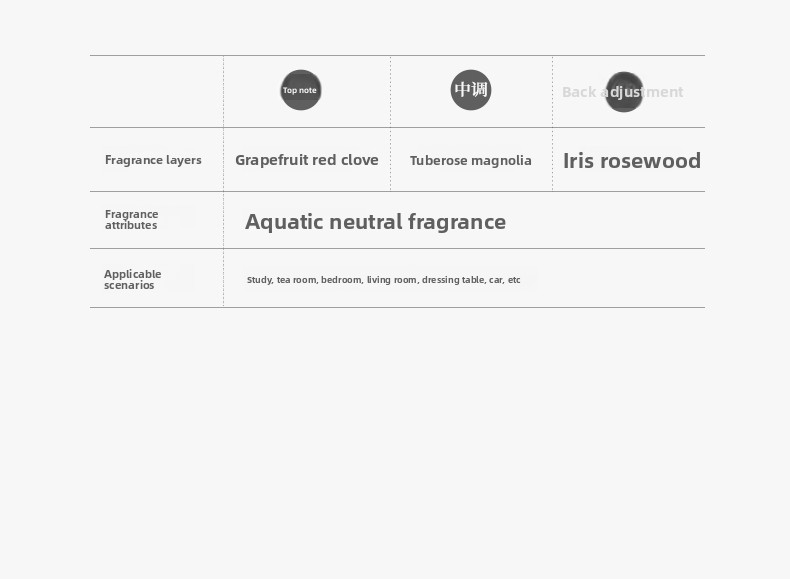Viewport: 790px width, 579px height.
Task: Click etc at the end of scenarios
Action: click(x=514, y=280)
